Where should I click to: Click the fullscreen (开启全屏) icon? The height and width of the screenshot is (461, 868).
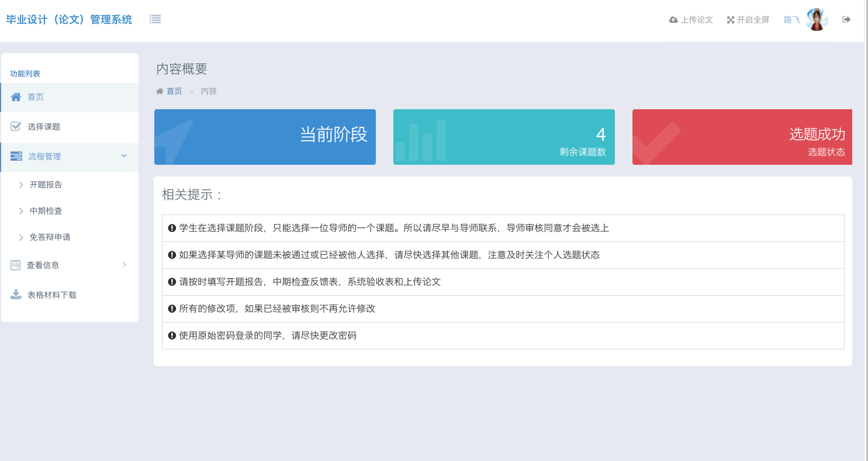730,19
